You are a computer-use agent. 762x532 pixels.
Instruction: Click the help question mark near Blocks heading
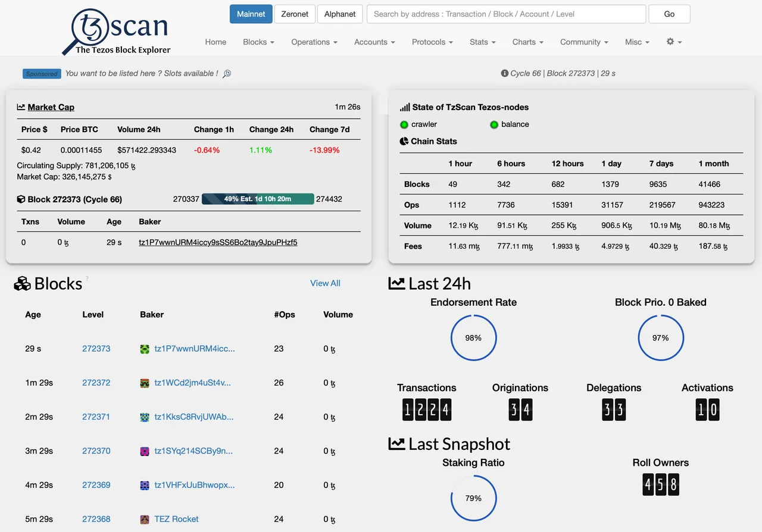[87, 278]
